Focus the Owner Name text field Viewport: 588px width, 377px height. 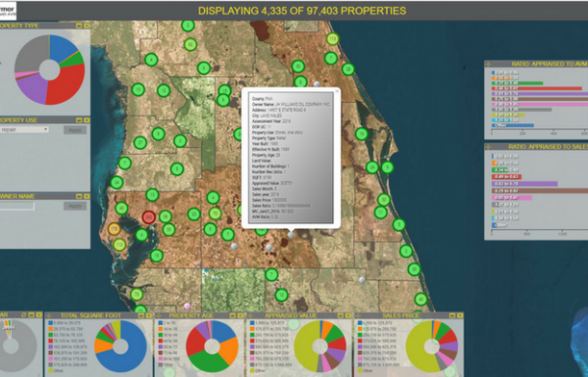pyautogui.click(x=18, y=206)
